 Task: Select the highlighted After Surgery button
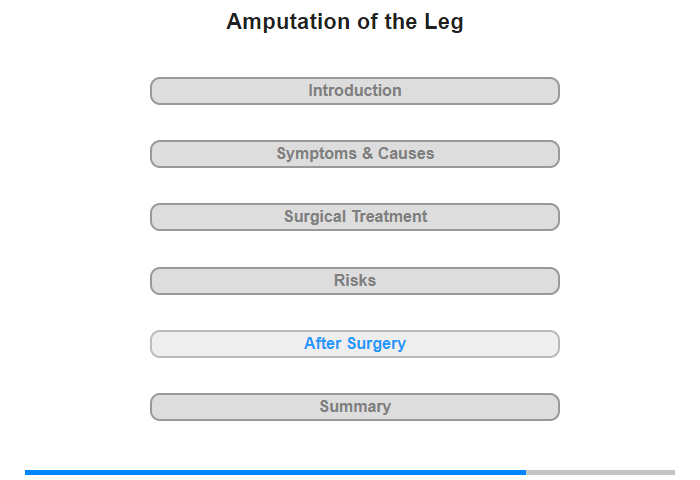[x=355, y=344]
